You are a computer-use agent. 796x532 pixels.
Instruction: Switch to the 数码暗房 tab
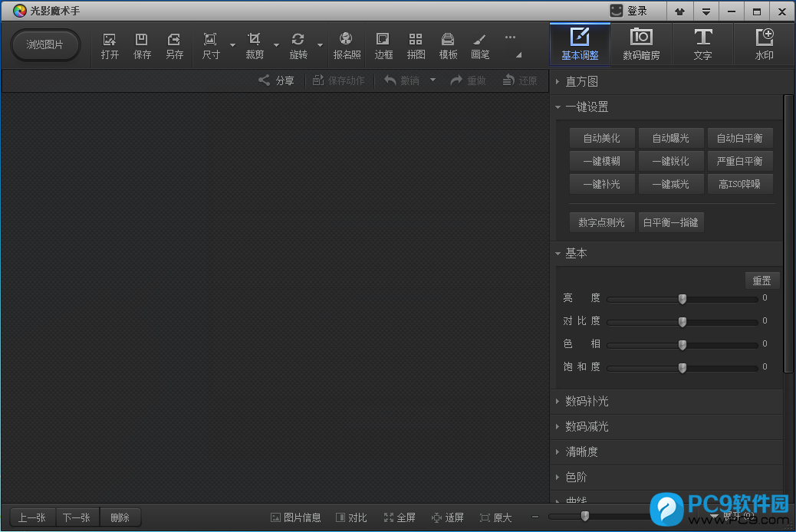pos(641,44)
